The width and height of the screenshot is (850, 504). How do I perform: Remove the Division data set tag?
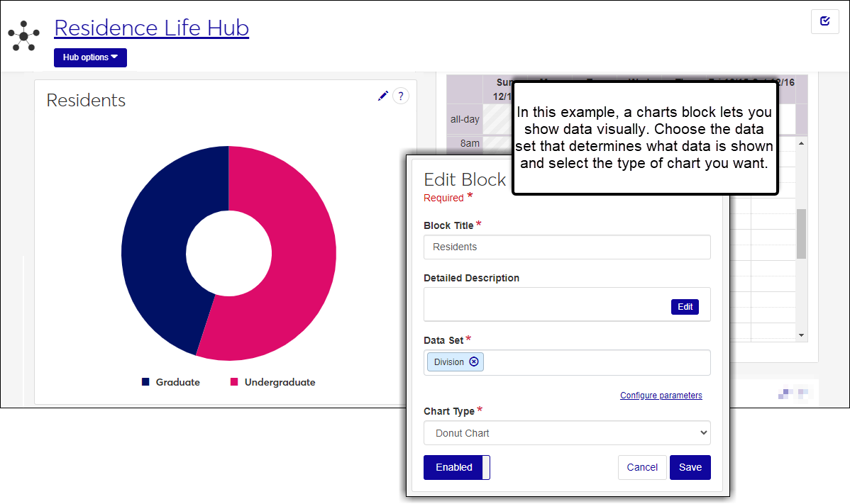(x=474, y=362)
